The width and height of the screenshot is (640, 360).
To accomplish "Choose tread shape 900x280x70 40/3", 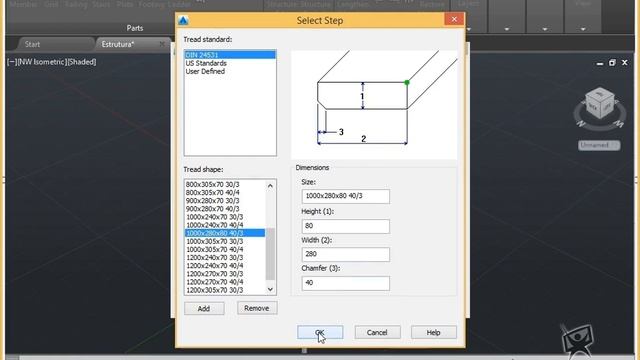I will (x=225, y=209).
